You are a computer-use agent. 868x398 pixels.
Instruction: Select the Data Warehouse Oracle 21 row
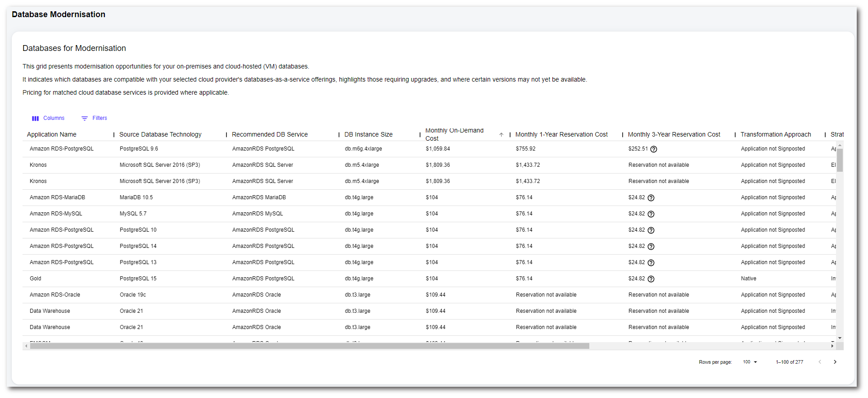[x=50, y=311]
